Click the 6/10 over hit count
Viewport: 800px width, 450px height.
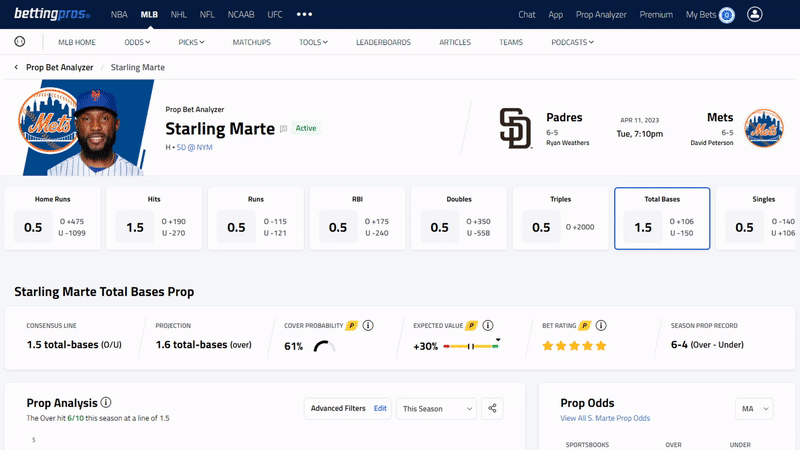click(76, 418)
